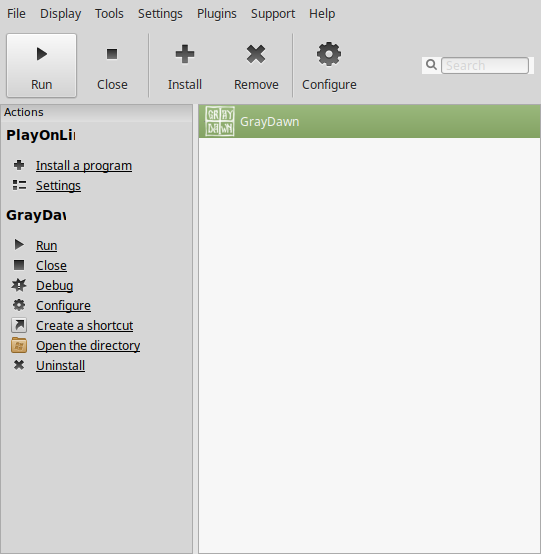Click the Close stop icon in toolbar
The height and width of the screenshot is (554, 541).
[112, 54]
